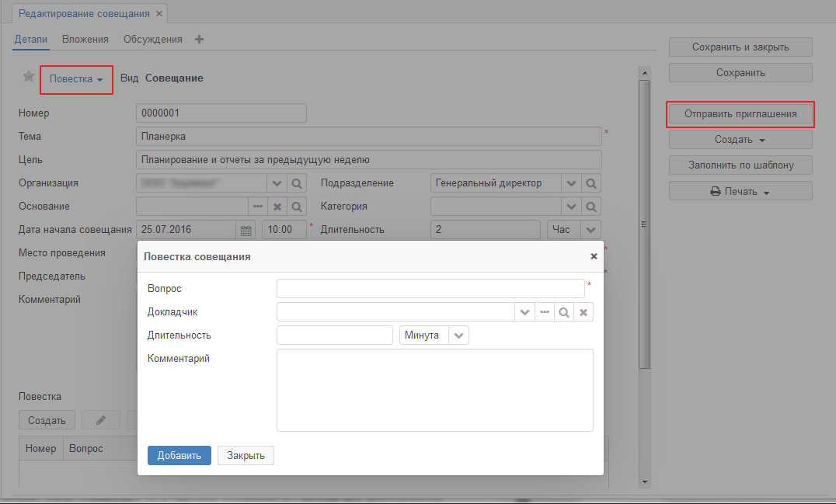836x504 pixels.
Task: Click the Добавить button in dialog
Action: pos(179,456)
